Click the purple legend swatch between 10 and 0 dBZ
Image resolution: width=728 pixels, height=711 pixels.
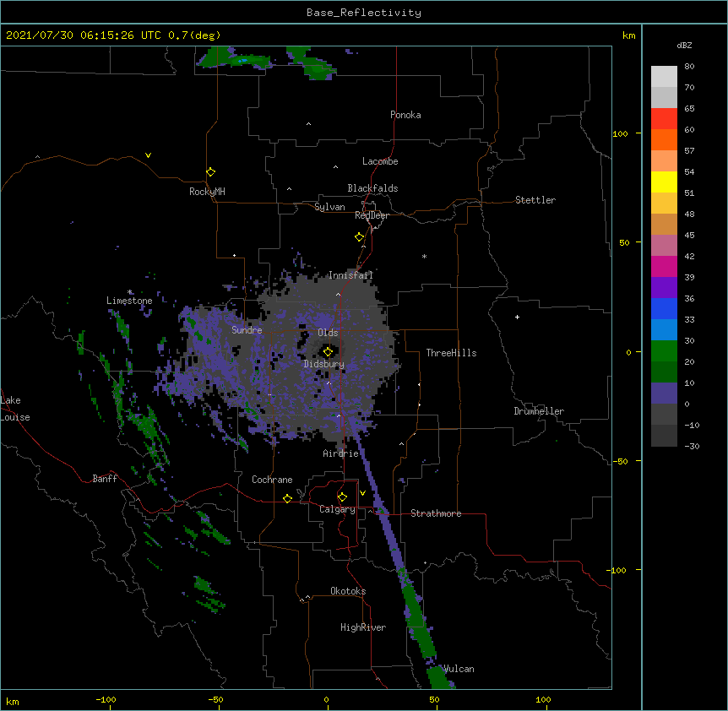point(664,393)
